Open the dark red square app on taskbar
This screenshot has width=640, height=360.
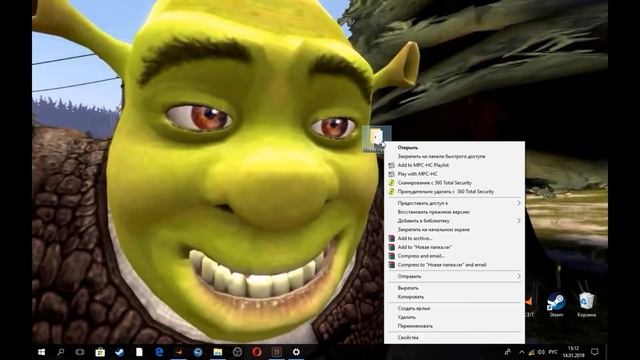(276, 352)
